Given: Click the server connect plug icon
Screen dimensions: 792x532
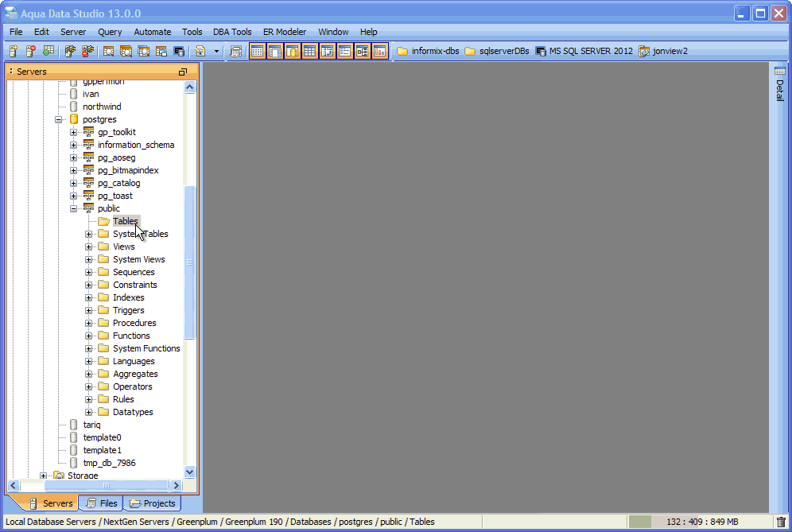Looking at the screenshot, I should [x=70, y=51].
